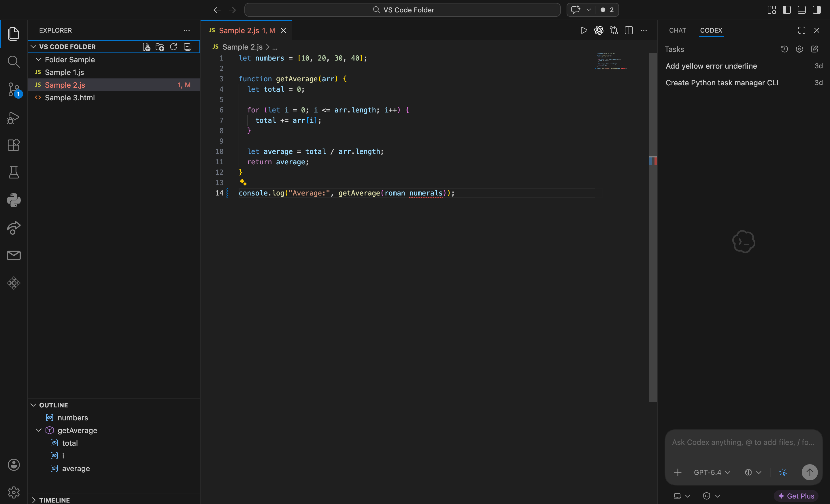
Task: Open the Testing flask view
Action: click(x=14, y=172)
